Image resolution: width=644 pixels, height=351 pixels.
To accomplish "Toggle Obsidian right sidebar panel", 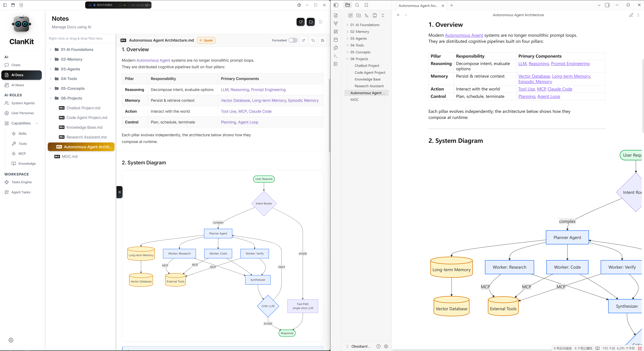I will tap(607, 5).
